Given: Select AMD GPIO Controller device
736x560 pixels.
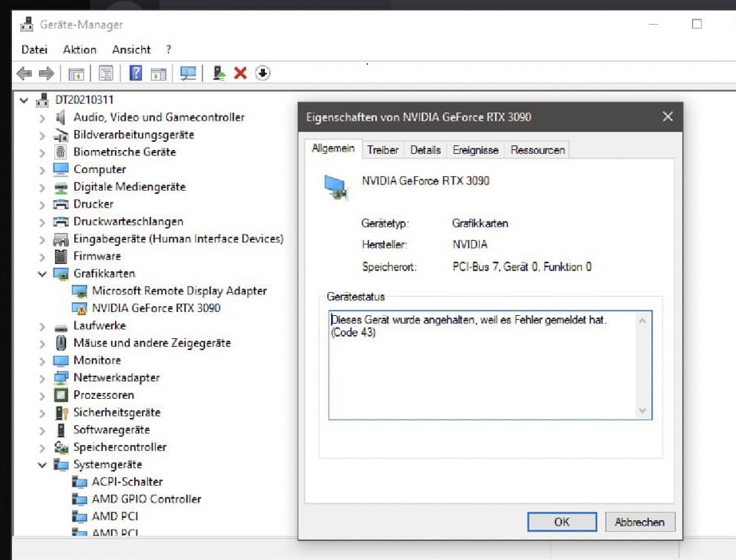Looking at the screenshot, I should pos(146,499).
